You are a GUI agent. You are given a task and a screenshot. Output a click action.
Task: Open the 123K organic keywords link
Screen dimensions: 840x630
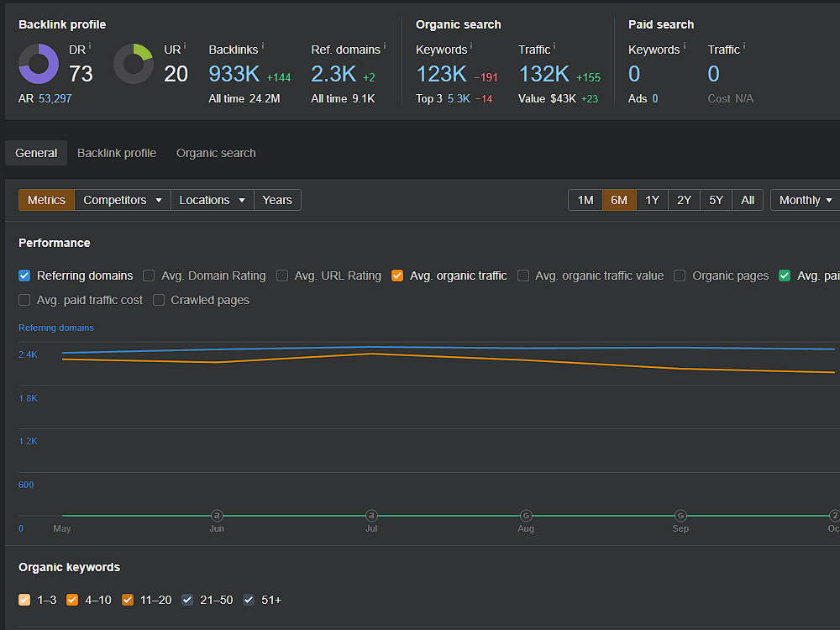[x=442, y=74]
